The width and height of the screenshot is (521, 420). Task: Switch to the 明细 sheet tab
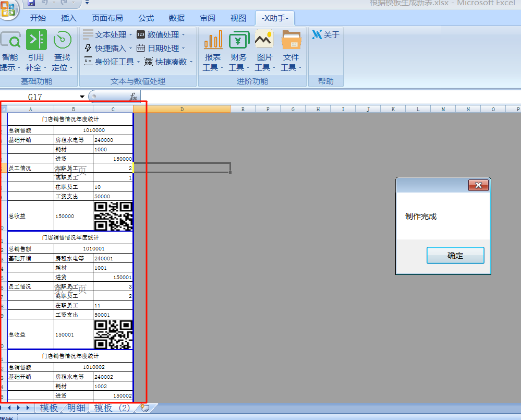pyautogui.click(x=76, y=408)
